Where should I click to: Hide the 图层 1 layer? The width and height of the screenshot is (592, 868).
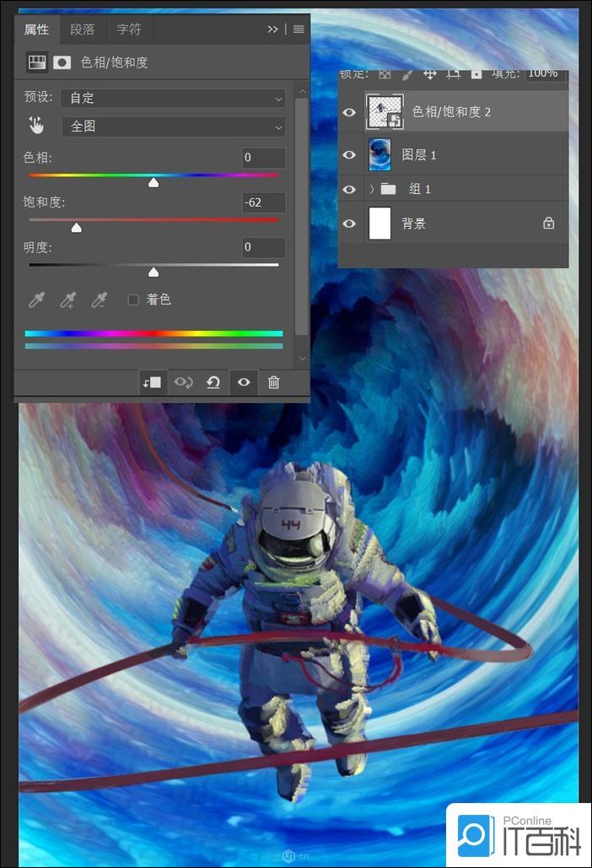tap(349, 154)
